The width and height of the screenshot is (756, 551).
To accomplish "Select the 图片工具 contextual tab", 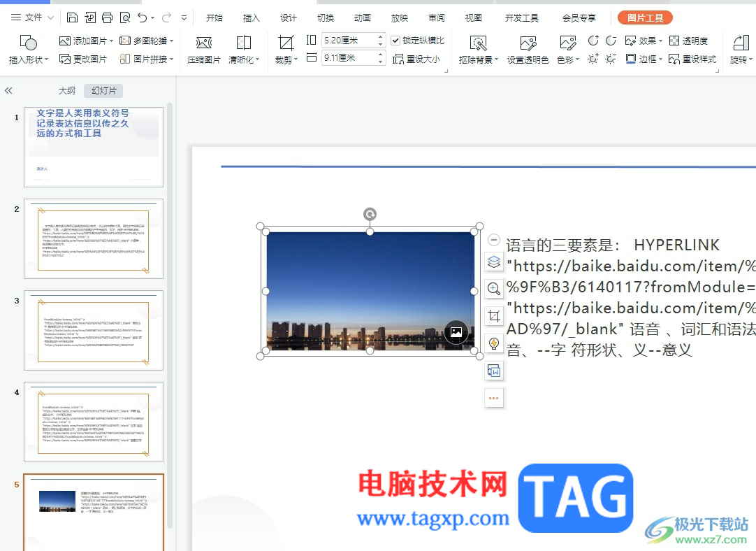I will point(645,18).
